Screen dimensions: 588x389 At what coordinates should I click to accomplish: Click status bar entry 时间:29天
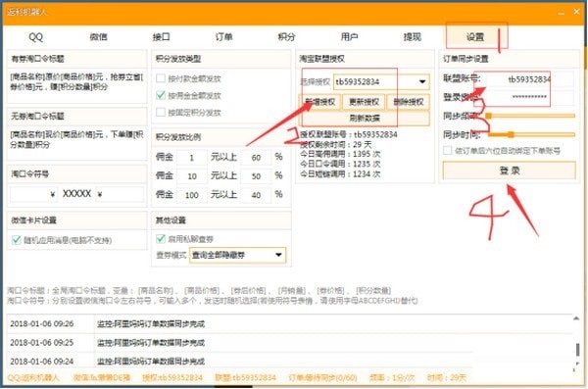click(446, 377)
